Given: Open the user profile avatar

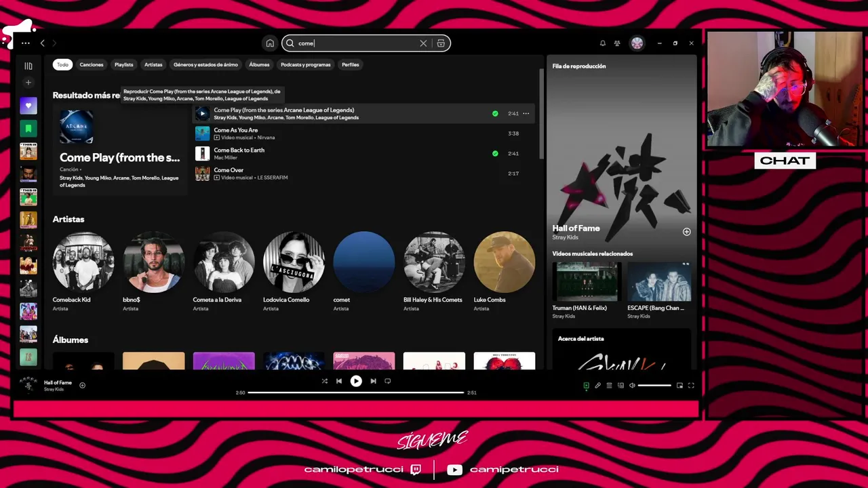Looking at the screenshot, I should (637, 43).
